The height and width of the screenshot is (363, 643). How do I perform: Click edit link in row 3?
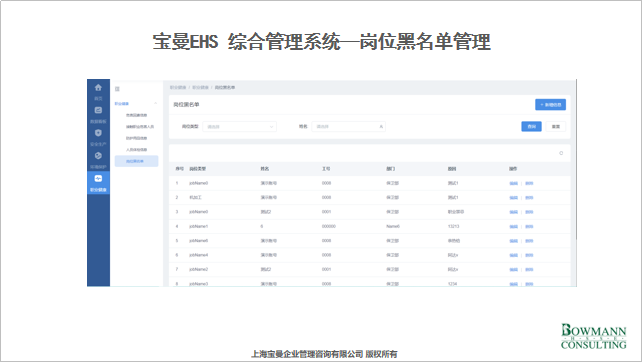click(x=513, y=212)
